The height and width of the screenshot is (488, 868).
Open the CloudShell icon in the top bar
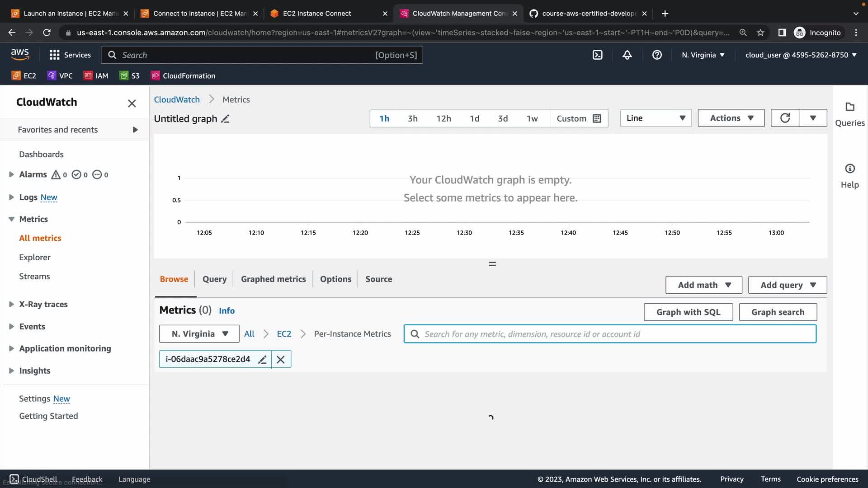[597, 55]
